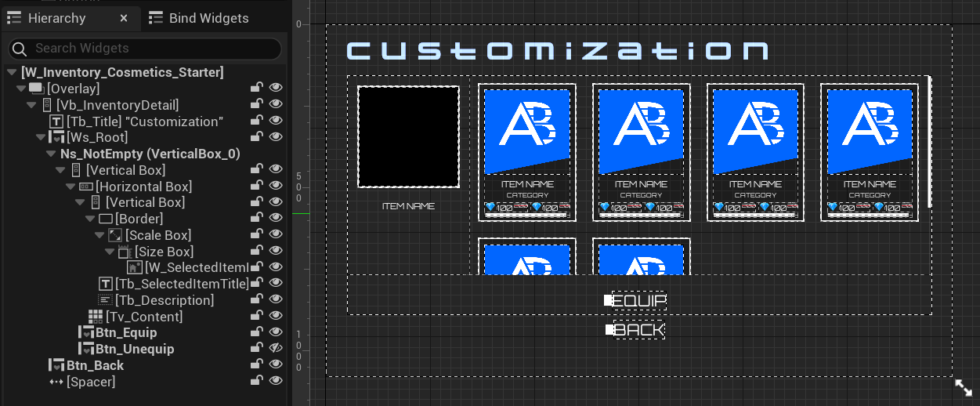Click the Btn_Equip widget icon
Image resolution: width=980 pixels, height=406 pixels.
point(86,332)
